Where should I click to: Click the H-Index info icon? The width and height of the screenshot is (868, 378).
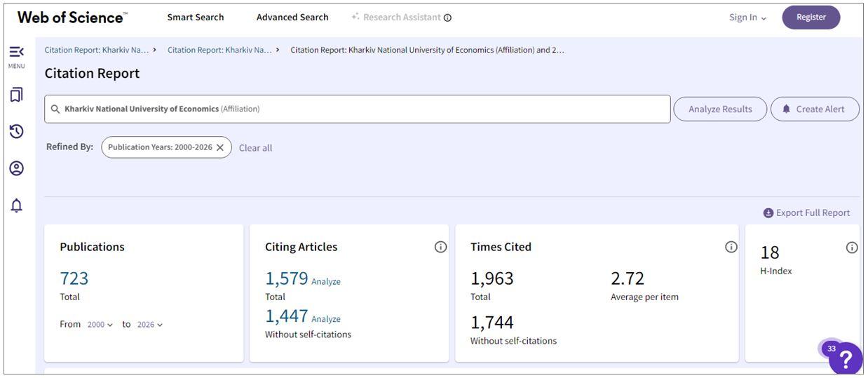click(851, 248)
